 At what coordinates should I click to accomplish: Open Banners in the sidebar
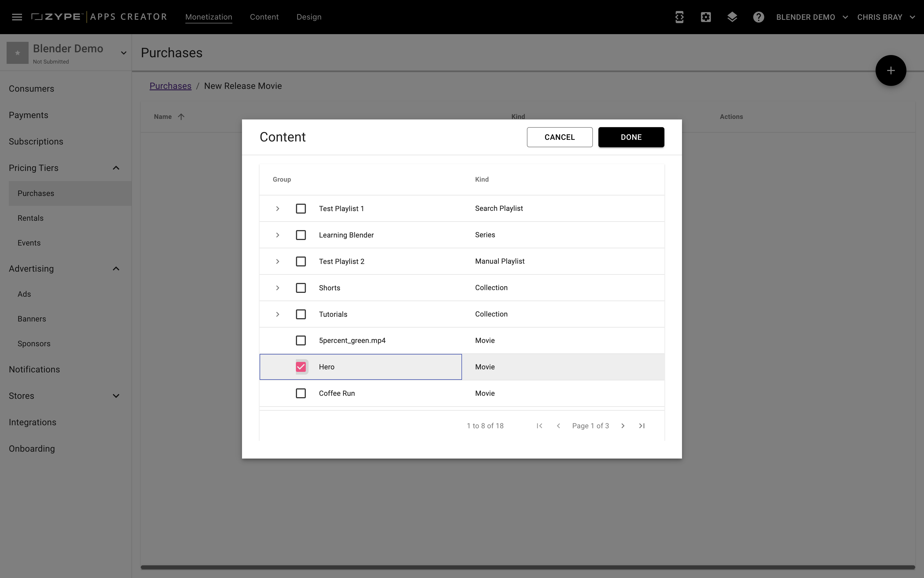[32, 319]
